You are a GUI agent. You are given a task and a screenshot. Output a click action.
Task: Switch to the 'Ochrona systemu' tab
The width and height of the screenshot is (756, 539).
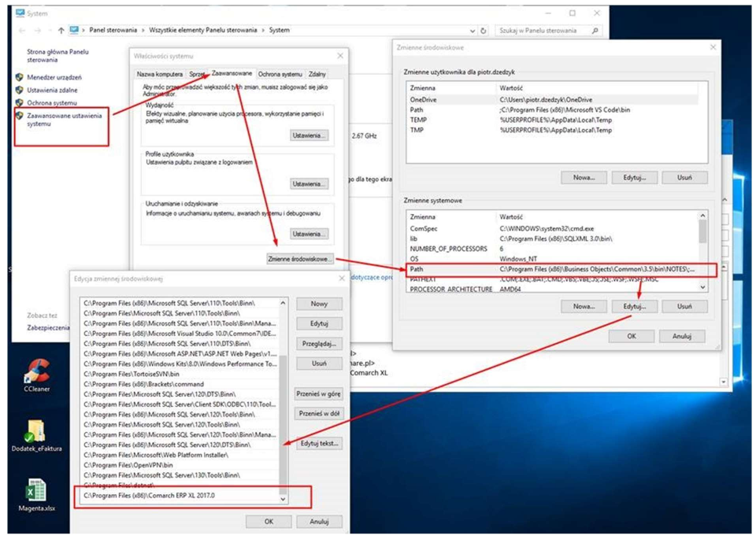(280, 74)
